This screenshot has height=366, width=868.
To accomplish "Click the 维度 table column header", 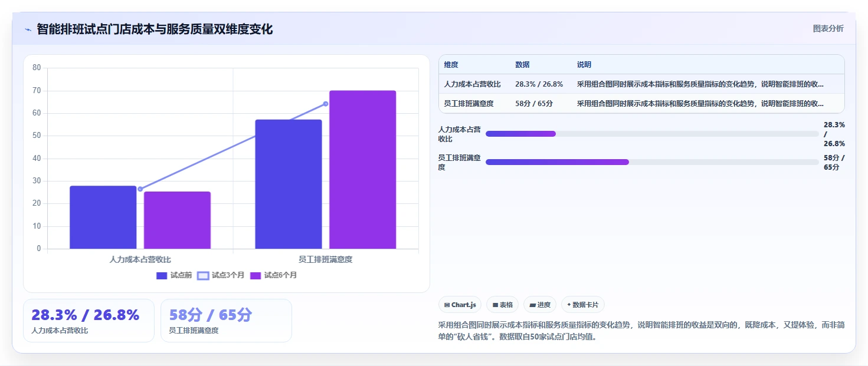I will pos(451,65).
